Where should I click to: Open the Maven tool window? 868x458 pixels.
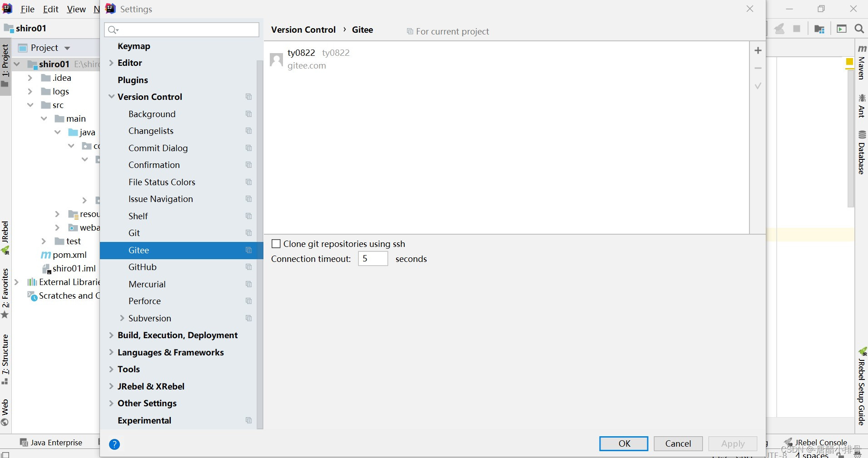[x=861, y=62]
